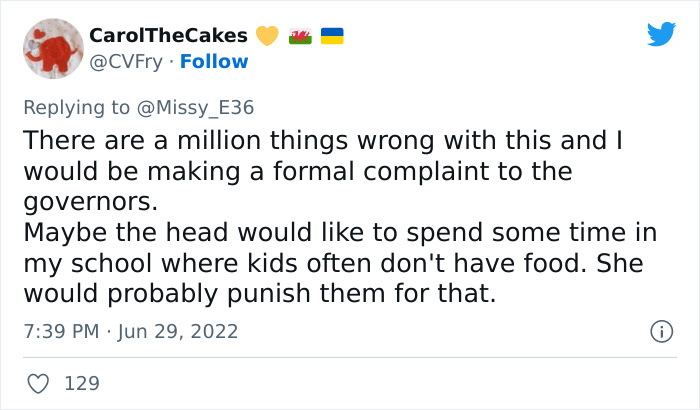Click the word "governors." in the tweet

90,200
